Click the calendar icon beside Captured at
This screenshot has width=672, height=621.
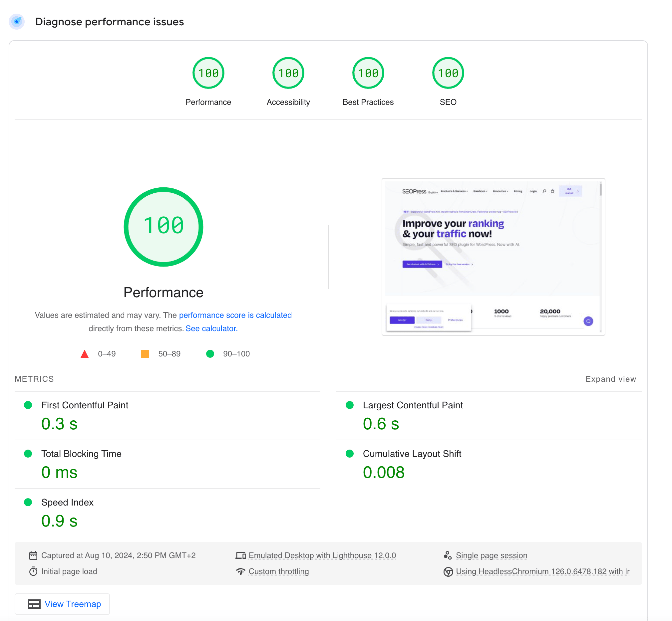click(x=33, y=555)
